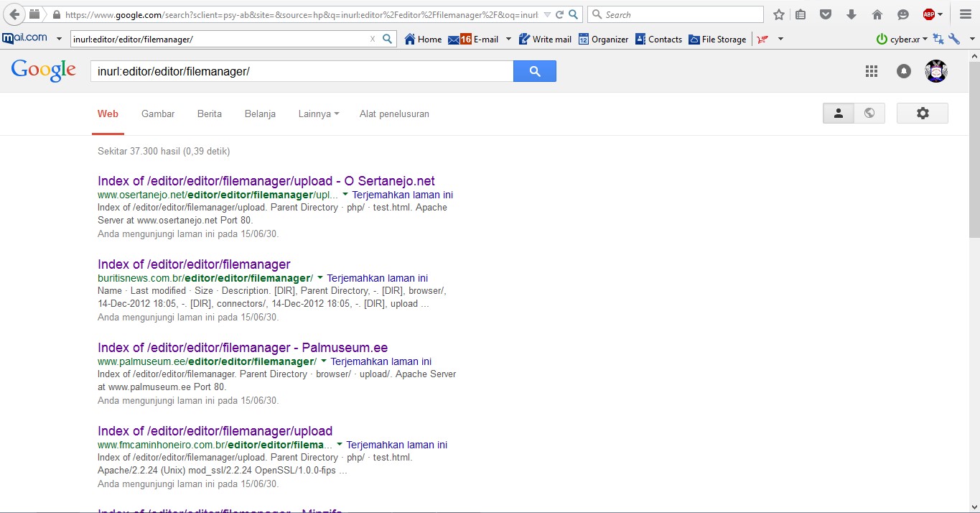
Task: Expand the E-mail dropdown arrow
Action: (x=508, y=40)
